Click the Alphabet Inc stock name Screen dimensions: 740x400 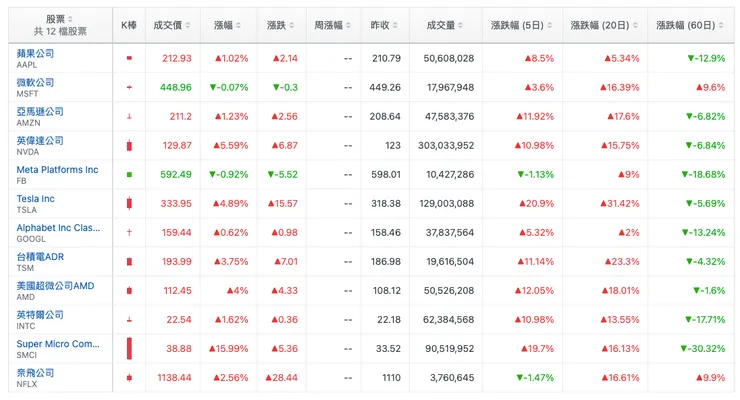click(58, 227)
